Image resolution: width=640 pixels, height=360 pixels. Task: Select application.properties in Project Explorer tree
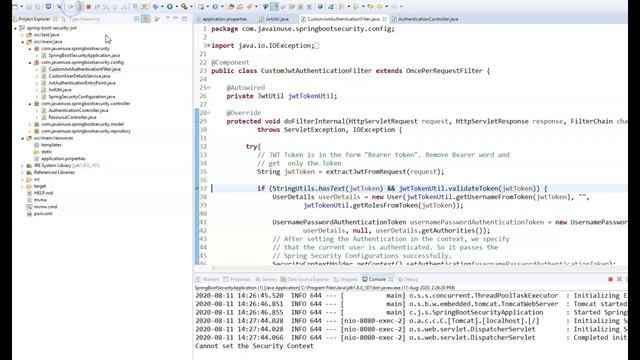(x=63, y=158)
